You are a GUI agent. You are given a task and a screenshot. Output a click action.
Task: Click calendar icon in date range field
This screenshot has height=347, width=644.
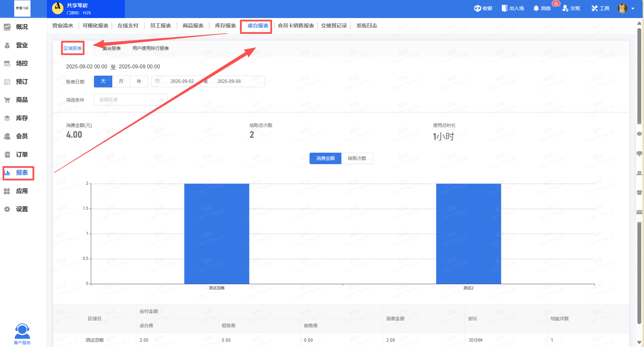click(x=157, y=81)
